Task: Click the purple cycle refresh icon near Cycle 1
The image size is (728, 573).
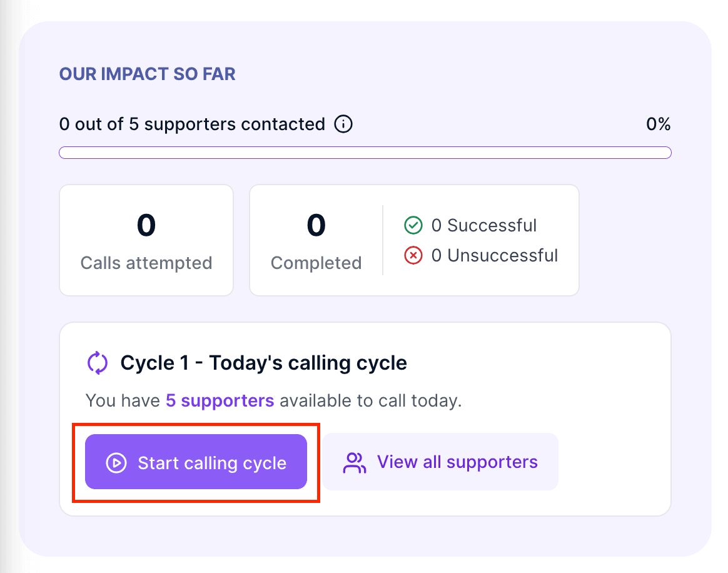Action: click(96, 363)
